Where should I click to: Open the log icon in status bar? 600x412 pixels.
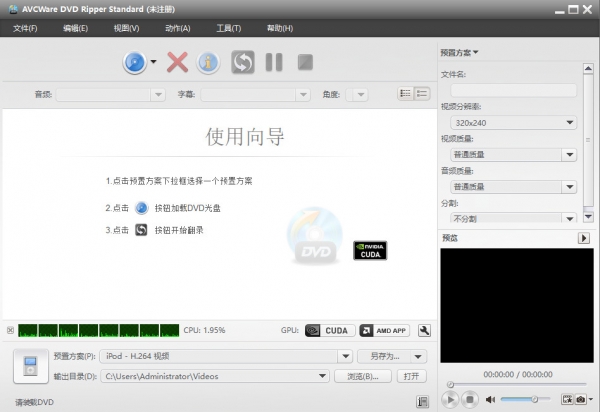tap(422, 402)
